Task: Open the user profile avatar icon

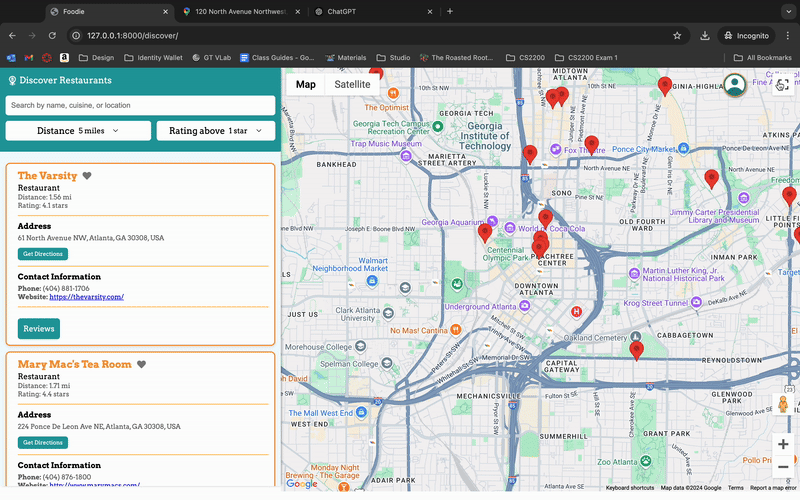Action: tap(735, 85)
